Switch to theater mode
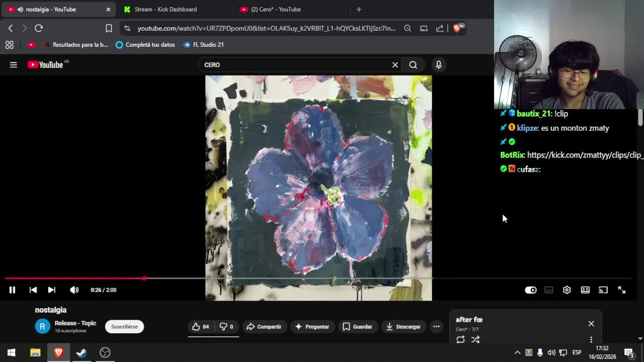 tap(585, 290)
